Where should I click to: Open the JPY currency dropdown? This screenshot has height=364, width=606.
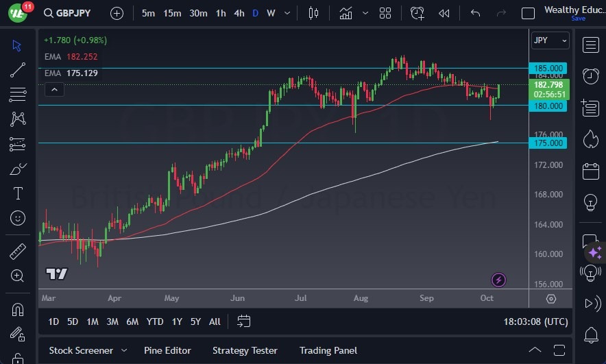coord(550,40)
